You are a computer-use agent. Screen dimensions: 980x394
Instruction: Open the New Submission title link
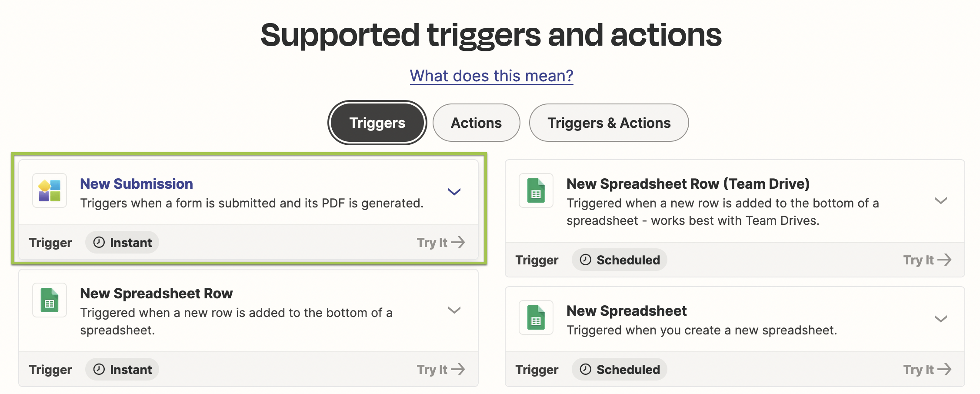pyautogui.click(x=137, y=184)
